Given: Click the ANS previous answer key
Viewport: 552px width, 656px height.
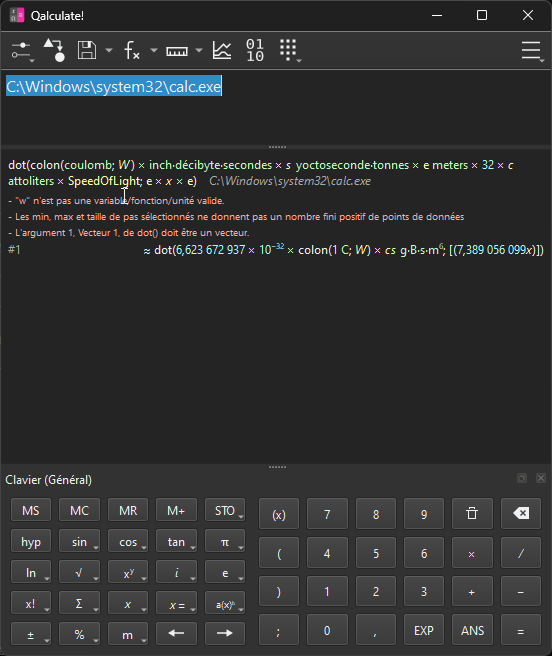Looking at the screenshot, I should pos(472,630).
